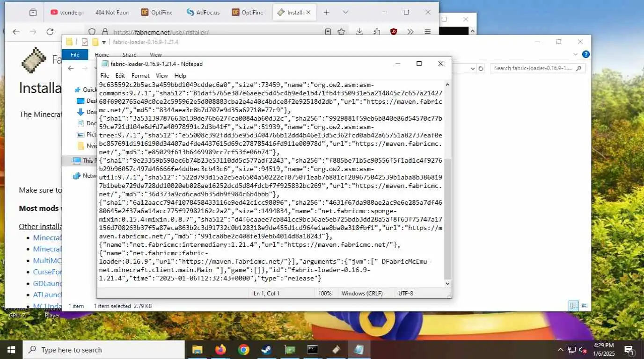The width and height of the screenshot is (644, 359).
Task: Open the View menu in Notepad
Action: click(x=162, y=75)
